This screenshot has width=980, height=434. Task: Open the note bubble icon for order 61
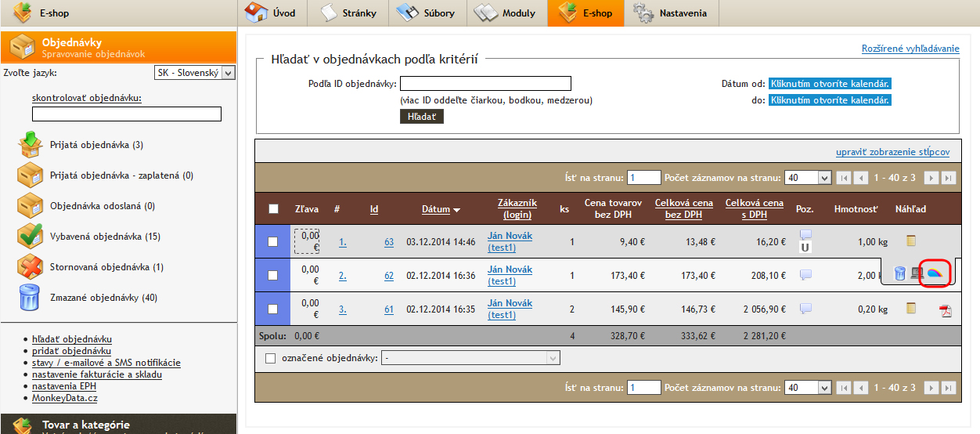[805, 309]
